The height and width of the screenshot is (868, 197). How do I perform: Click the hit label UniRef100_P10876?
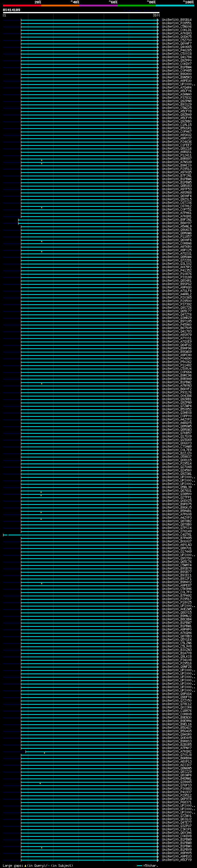tap(177, 274)
